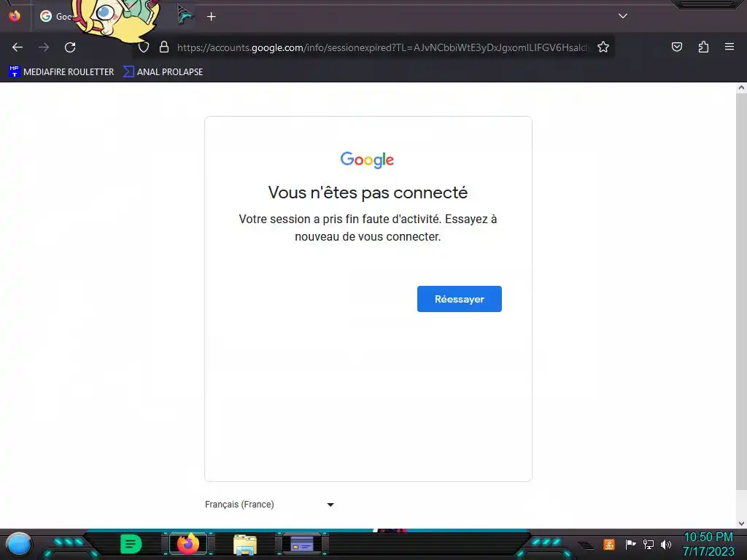747x560 pixels.
Task: Reload the current page
Action: coord(70,47)
